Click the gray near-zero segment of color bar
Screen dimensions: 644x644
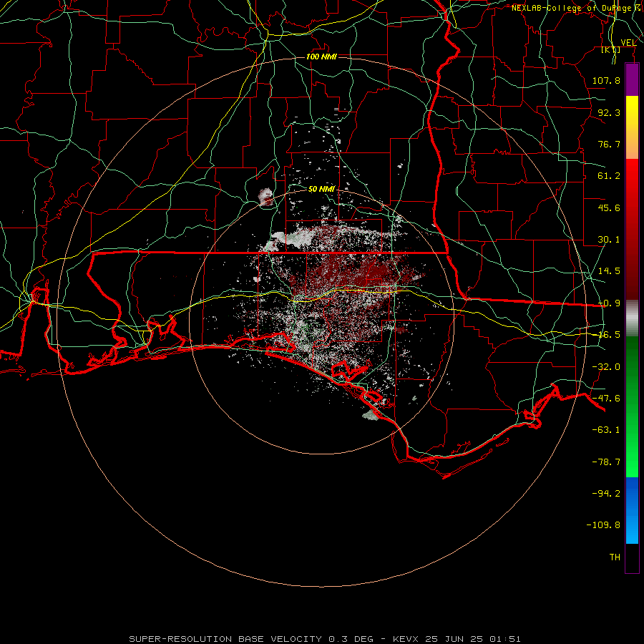(x=632, y=318)
